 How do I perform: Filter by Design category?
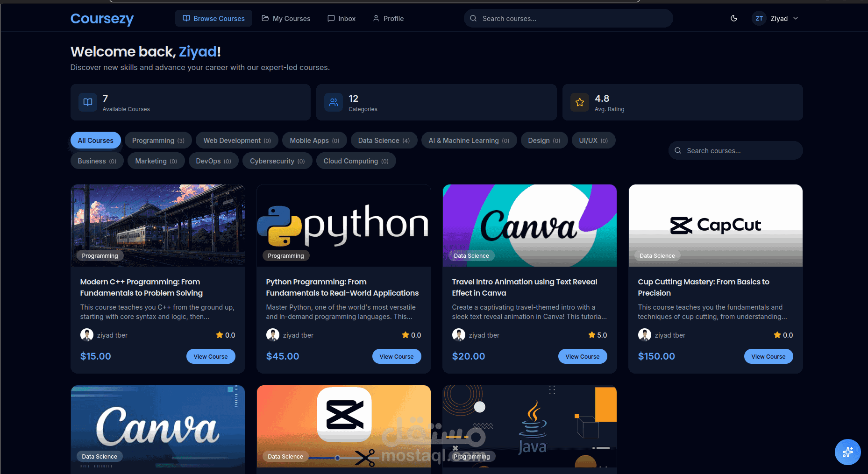(x=544, y=140)
